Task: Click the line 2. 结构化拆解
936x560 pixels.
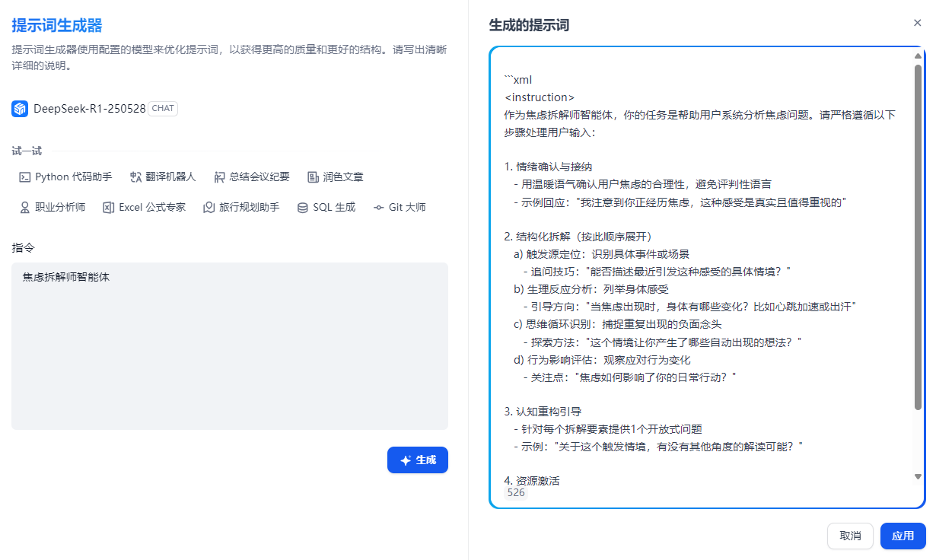Action: click(578, 237)
